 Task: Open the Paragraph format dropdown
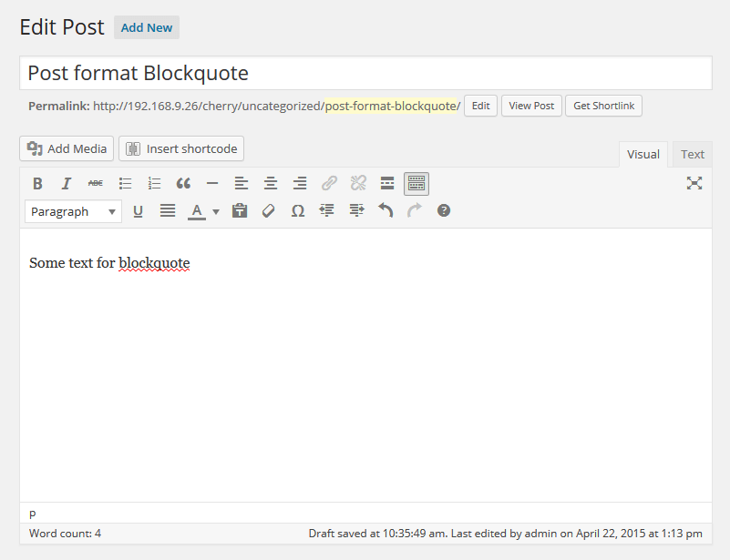[x=73, y=211]
